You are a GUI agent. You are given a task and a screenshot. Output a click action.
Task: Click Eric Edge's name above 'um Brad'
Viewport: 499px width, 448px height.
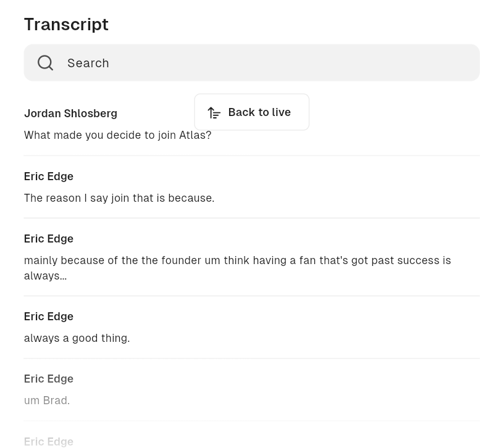[x=48, y=378]
